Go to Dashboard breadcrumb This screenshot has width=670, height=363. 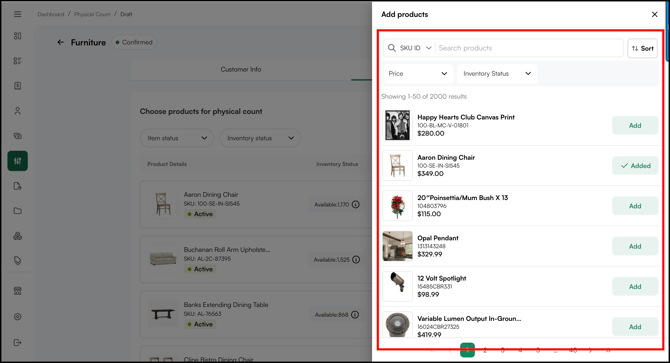tap(50, 14)
